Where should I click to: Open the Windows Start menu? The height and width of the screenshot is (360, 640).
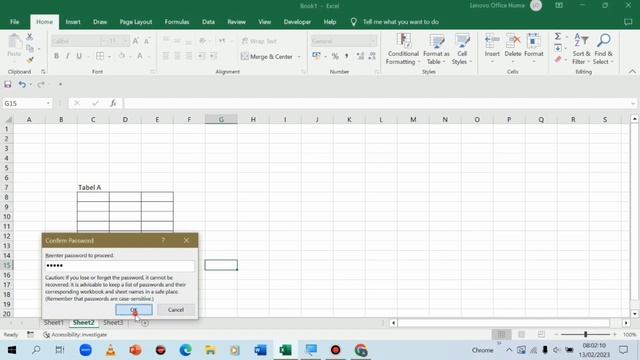click(11, 350)
